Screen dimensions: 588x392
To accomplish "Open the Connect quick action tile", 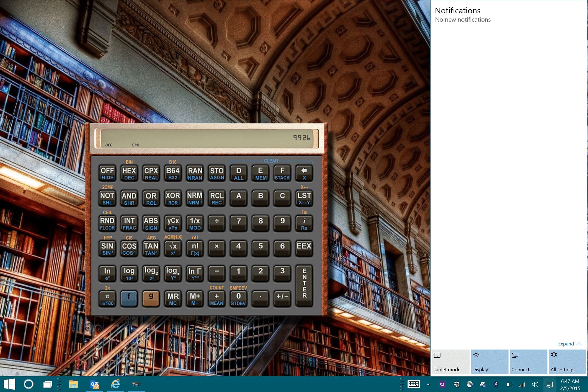I will click(x=528, y=362).
